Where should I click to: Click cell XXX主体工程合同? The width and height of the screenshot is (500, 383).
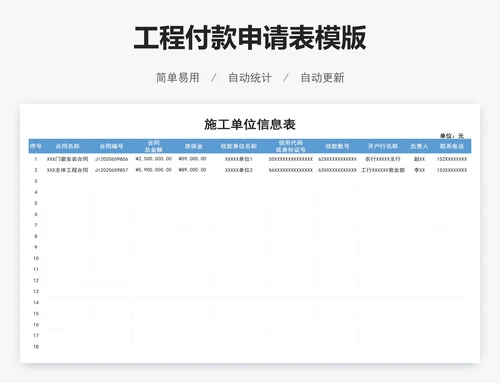click(67, 170)
